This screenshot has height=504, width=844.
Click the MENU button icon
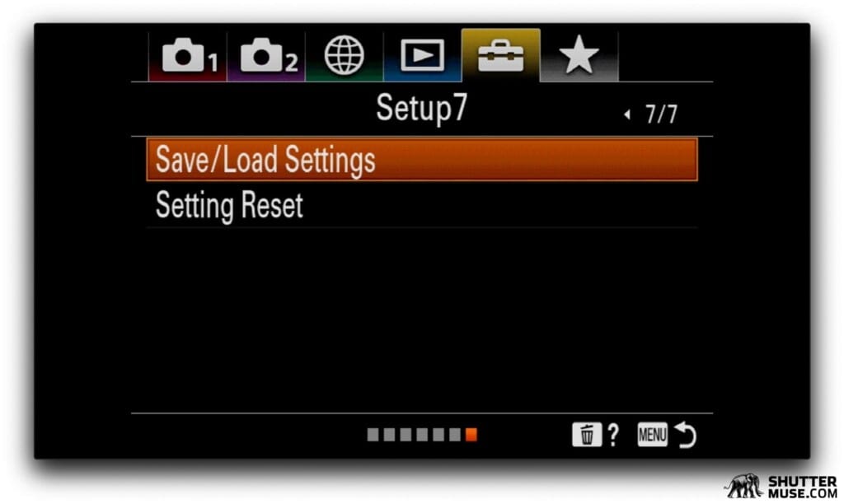653,435
